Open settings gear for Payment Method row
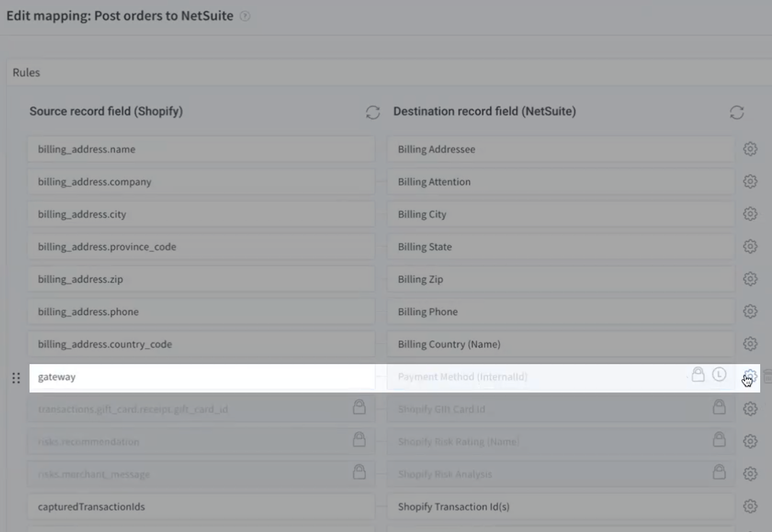The image size is (772, 532). pos(750,376)
